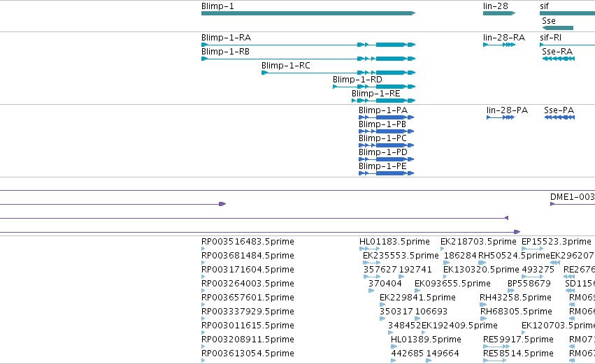This screenshot has width=595, height=364.
Task: Select the 370404 feature label
Action: 385,284
